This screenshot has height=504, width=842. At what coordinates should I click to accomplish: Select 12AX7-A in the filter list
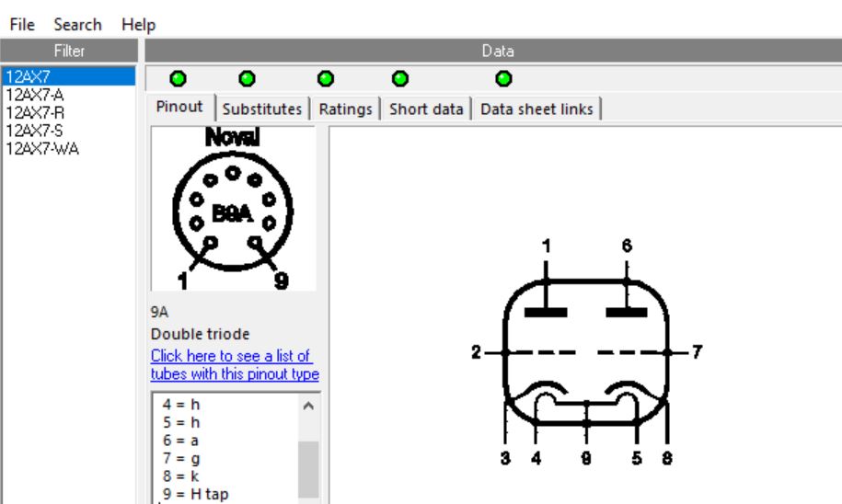point(69,95)
